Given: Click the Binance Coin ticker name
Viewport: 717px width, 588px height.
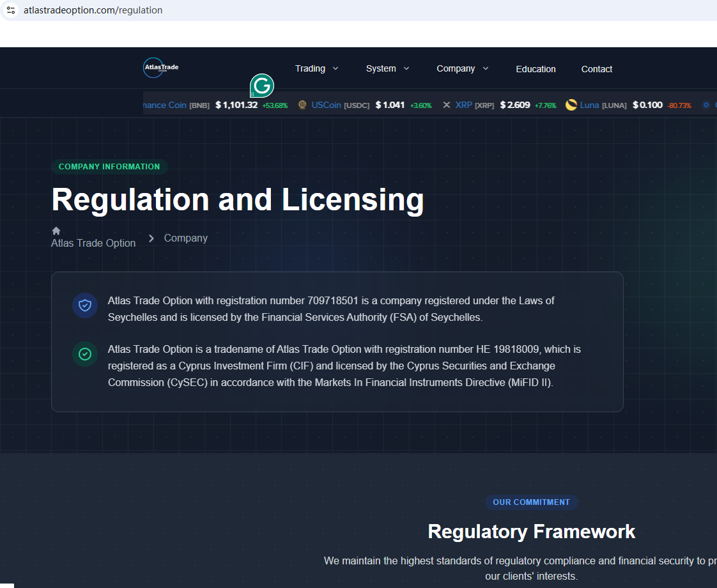Looking at the screenshot, I should click(x=165, y=105).
